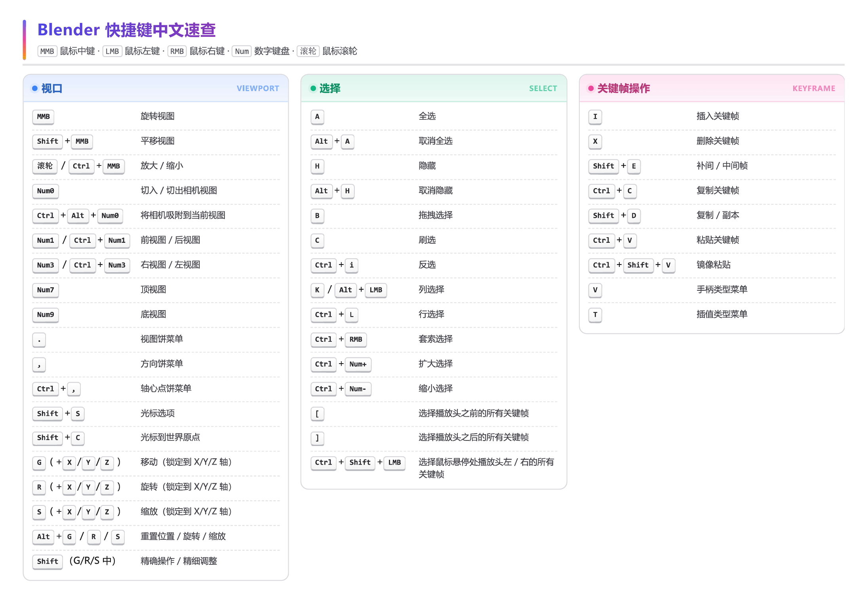868x608 pixels.
Task: Click the '数字键盘' legend text
Action: pyautogui.click(x=272, y=51)
